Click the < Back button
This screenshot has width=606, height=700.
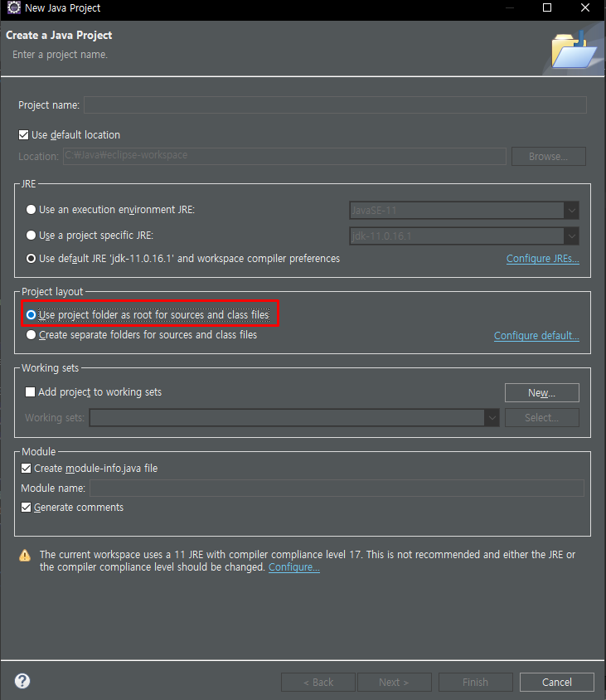coord(318,682)
